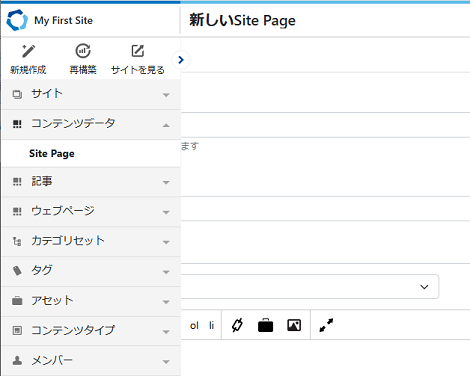Screen dimensions: 470x376
Task: Click the Movable Type logo icon
Action: [x=17, y=20]
